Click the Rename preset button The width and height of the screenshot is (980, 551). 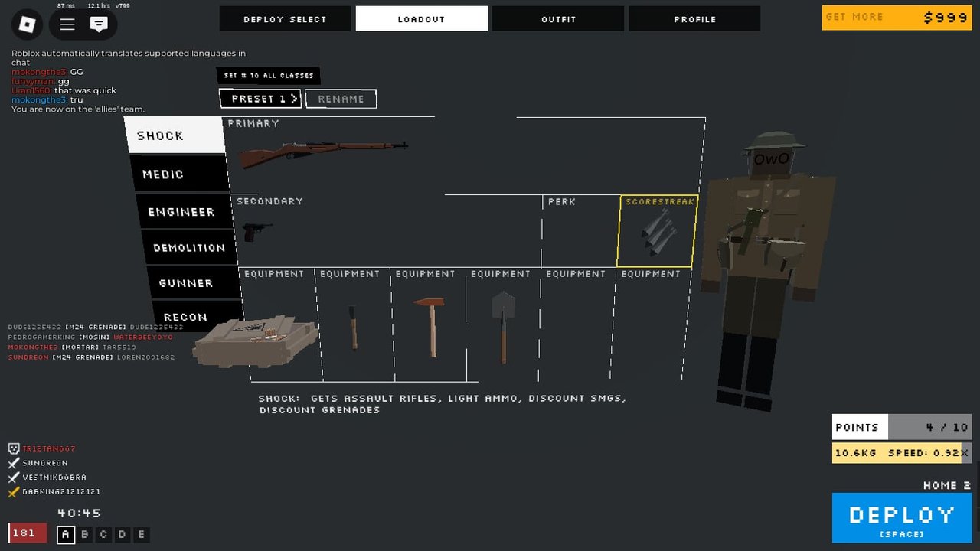pos(341,99)
